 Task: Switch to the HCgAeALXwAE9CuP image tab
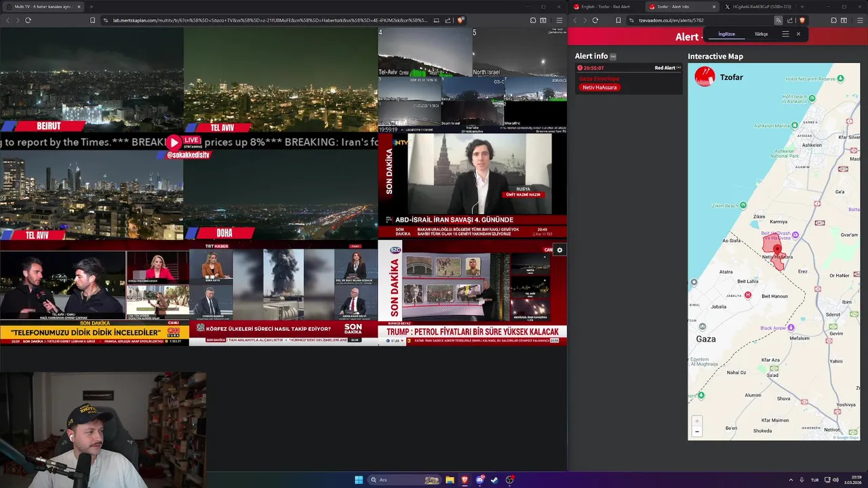757,7
